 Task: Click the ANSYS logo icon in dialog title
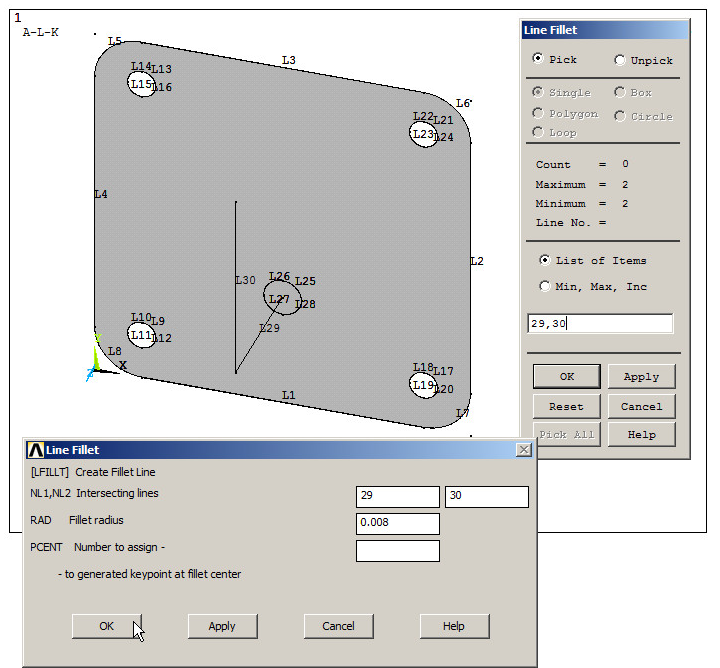pyautogui.click(x=36, y=450)
